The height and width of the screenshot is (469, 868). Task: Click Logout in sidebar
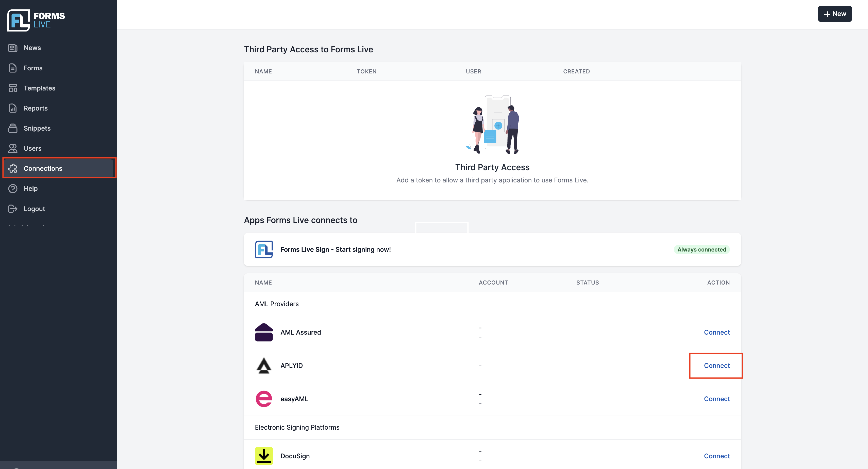click(x=58, y=209)
